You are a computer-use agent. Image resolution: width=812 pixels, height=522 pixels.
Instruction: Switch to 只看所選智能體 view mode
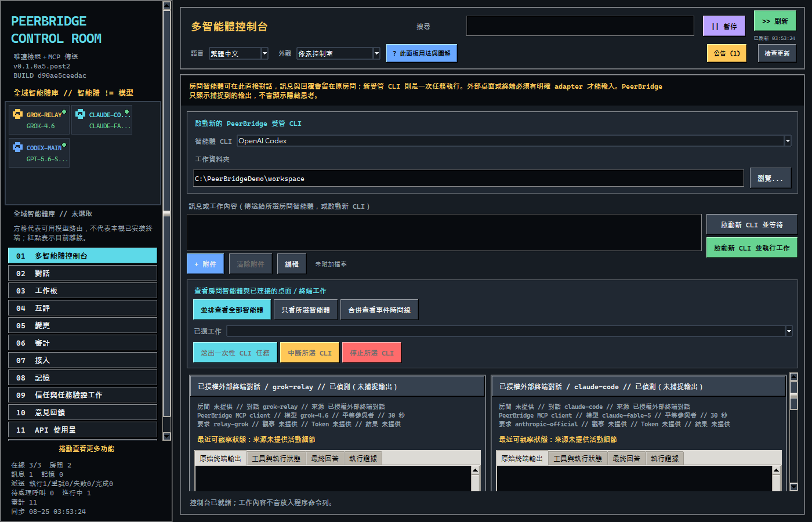tap(306, 310)
